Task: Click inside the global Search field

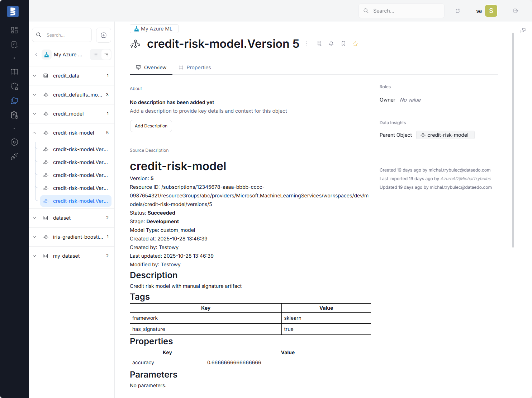Action: point(401,11)
